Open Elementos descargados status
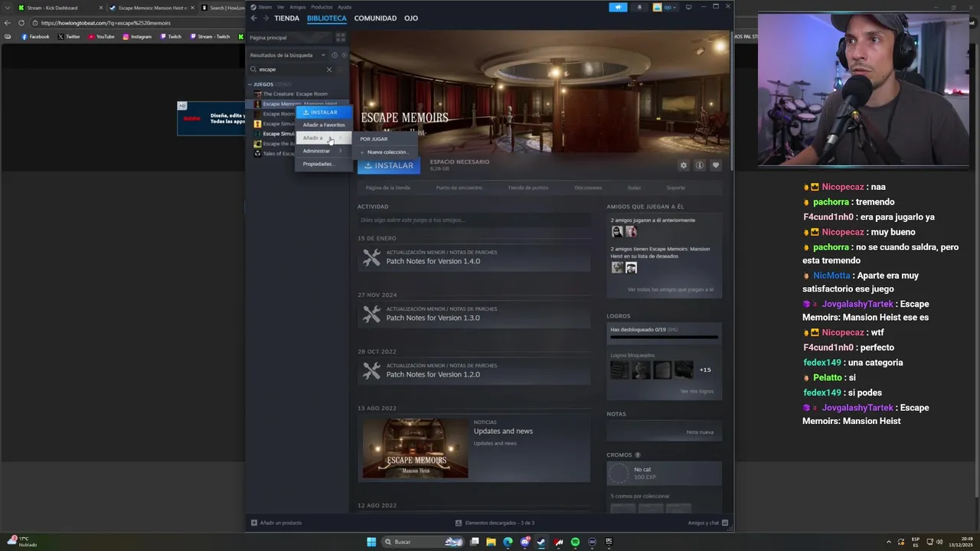The height and width of the screenshot is (551, 980). tap(495, 523)
